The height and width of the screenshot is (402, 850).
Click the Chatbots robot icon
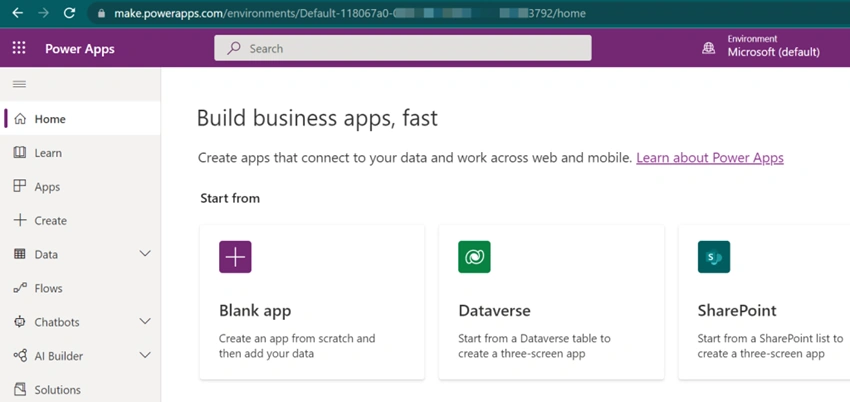pyautogui.click(x=20, y=322)
